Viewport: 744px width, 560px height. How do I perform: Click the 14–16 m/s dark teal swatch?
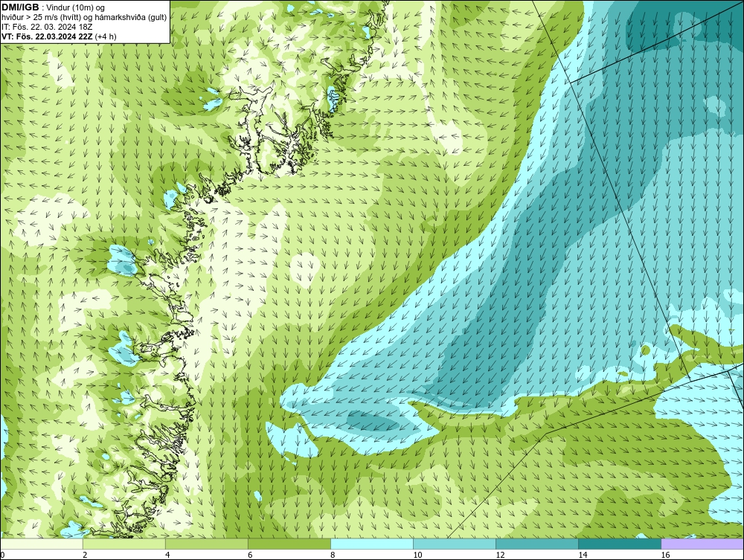[620, 544]
